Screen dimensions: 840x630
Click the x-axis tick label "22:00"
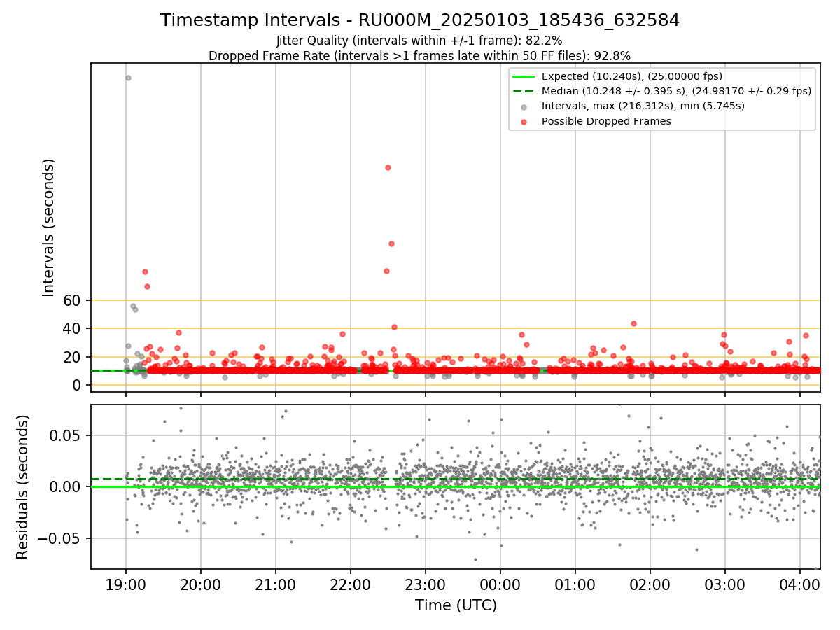point(351,584)
